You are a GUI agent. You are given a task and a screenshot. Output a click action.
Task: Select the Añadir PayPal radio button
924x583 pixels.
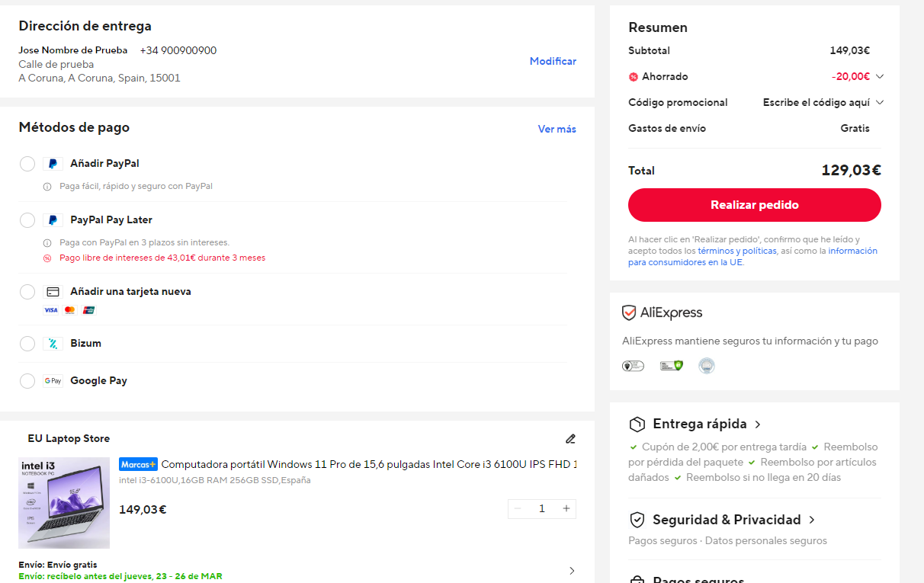(27, 164)
